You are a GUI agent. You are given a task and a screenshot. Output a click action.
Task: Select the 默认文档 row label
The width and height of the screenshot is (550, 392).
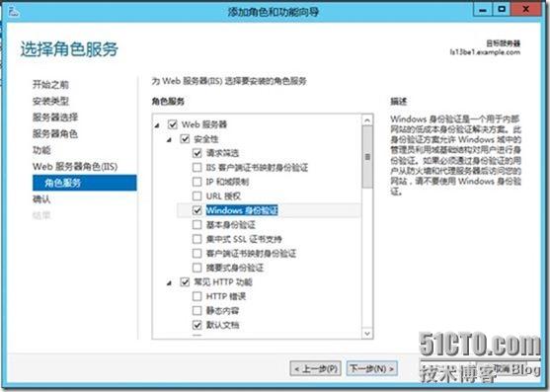tap(222, 325)
